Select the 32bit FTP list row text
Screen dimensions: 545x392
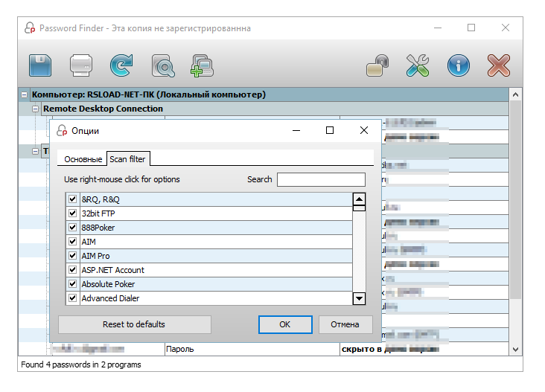98,213
